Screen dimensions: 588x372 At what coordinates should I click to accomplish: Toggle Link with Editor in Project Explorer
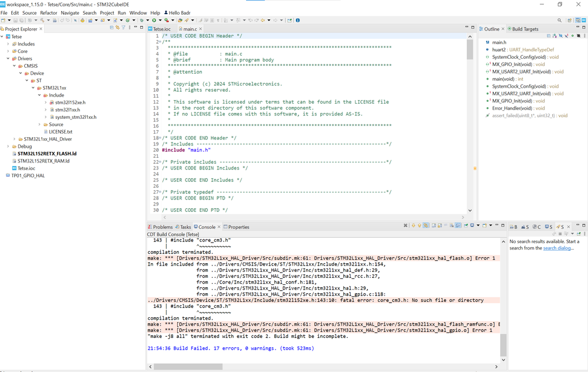[x=117, y=28]
